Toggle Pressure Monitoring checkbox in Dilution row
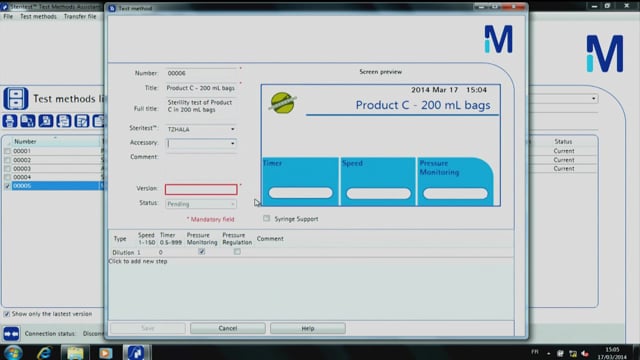 coord(202,251)
